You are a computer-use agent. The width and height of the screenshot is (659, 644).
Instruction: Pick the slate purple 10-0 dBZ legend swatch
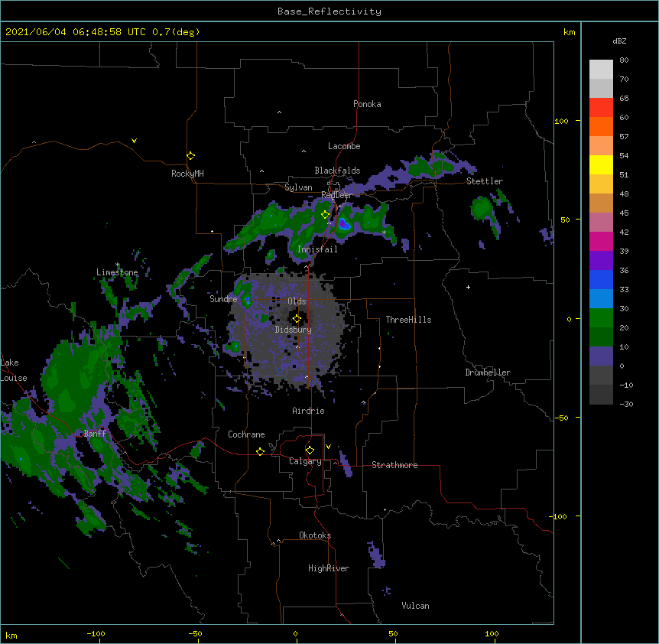pyautogui.click(x=601, y=356)
